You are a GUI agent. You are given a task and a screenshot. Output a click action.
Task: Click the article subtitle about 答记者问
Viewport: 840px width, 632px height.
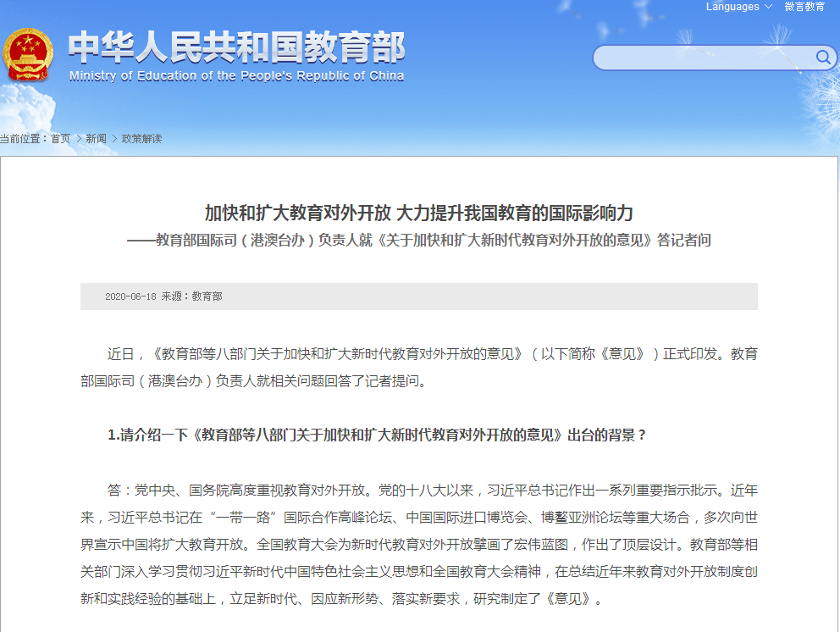coord(418,241)
